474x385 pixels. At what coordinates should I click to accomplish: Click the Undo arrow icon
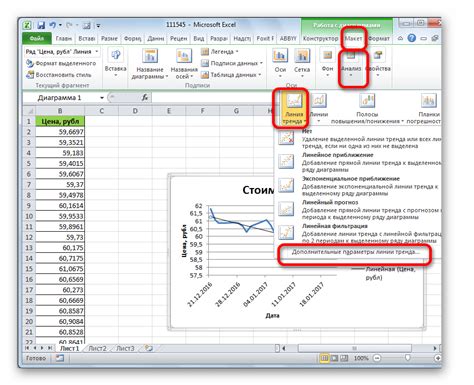click(53, 25)
